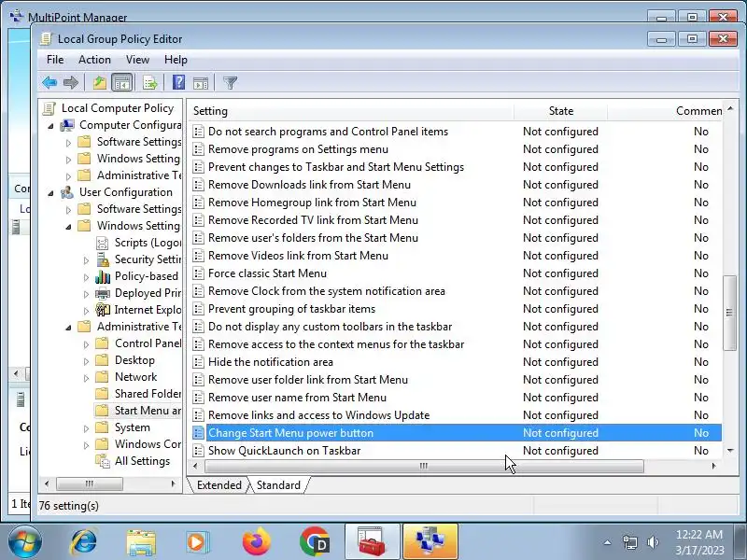Select Deployed Printers node in tree
747x560 pixels.
(x=138, y=293)
